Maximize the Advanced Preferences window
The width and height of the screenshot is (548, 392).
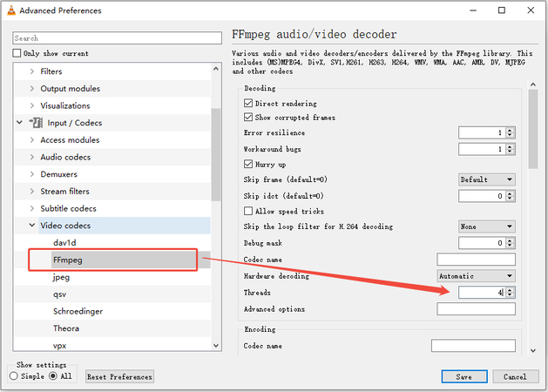click(x=502, y=10)
